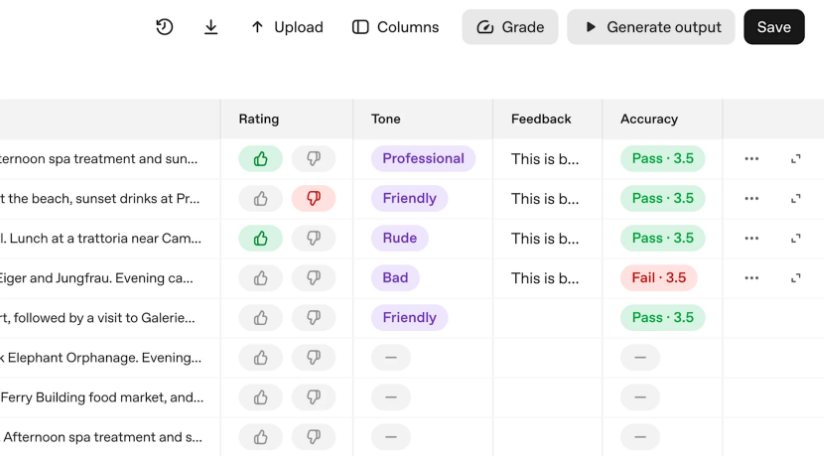Select the Bad tone tag
Viewport: 824px width, 456px height.
pos(395,278)
